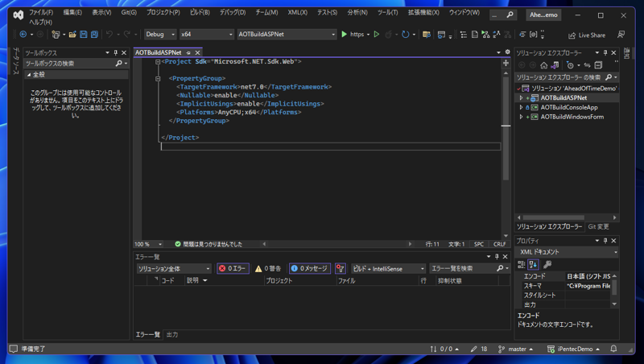The width and height of the screenshot is (644, 364).
Task: Collapse the 全般 toolbox group
Action: pos(29,75)
